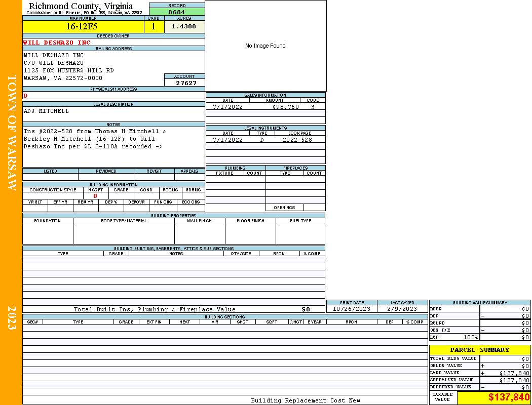Click inside the Notes text box
Image resolution: width=532 pixels, height=405 pixels.
(x=113, y=146)
